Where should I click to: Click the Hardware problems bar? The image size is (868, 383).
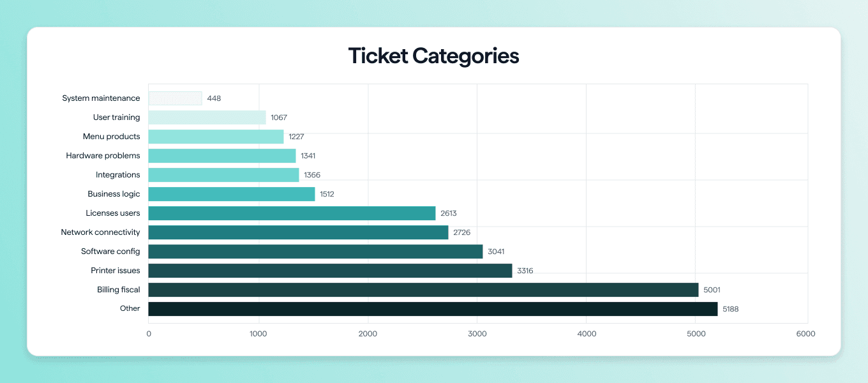[x=222, y=156]
